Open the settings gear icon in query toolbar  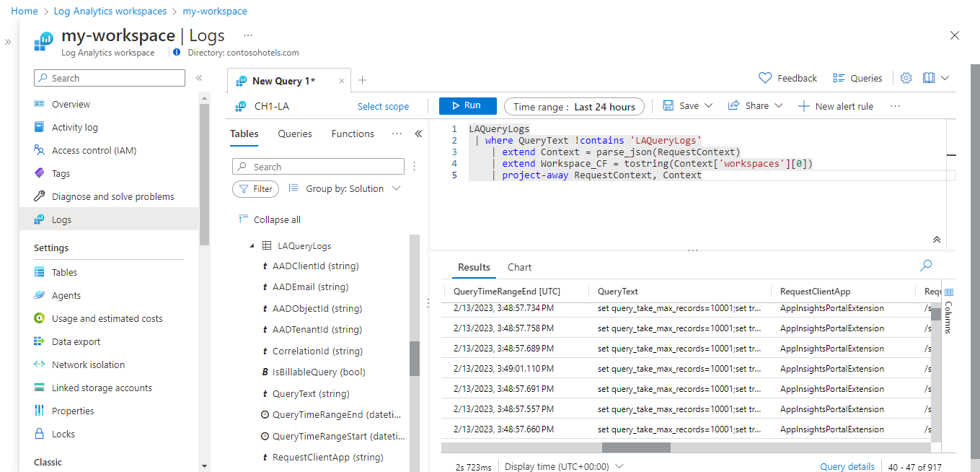tap(906, 78)
